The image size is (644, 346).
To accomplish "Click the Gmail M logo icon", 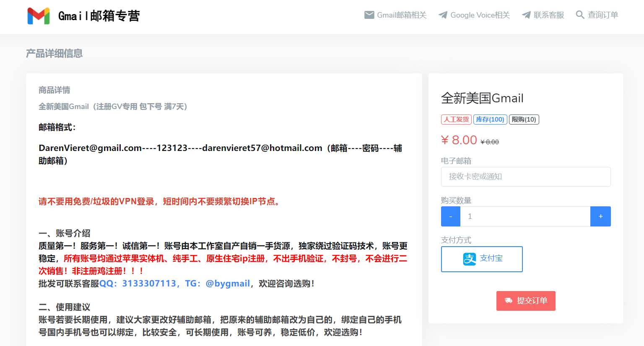I will pos(38,16).
